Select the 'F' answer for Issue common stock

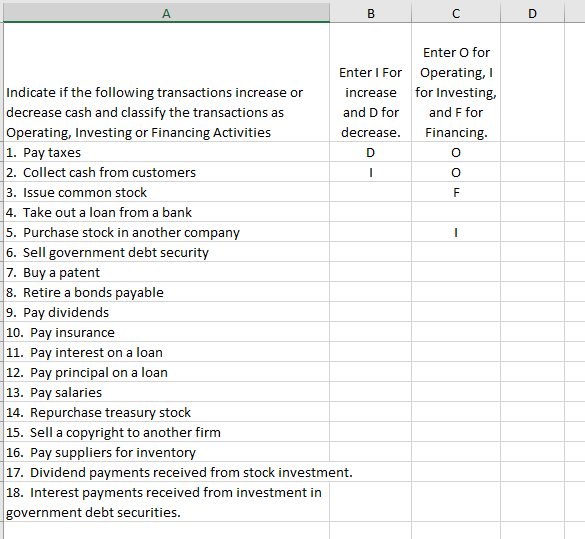point(456,192)
